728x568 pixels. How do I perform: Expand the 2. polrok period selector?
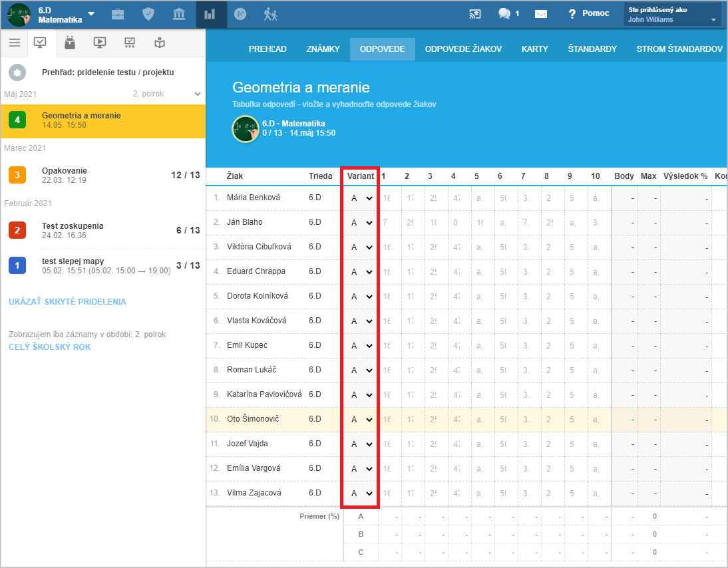click(166, 94)
